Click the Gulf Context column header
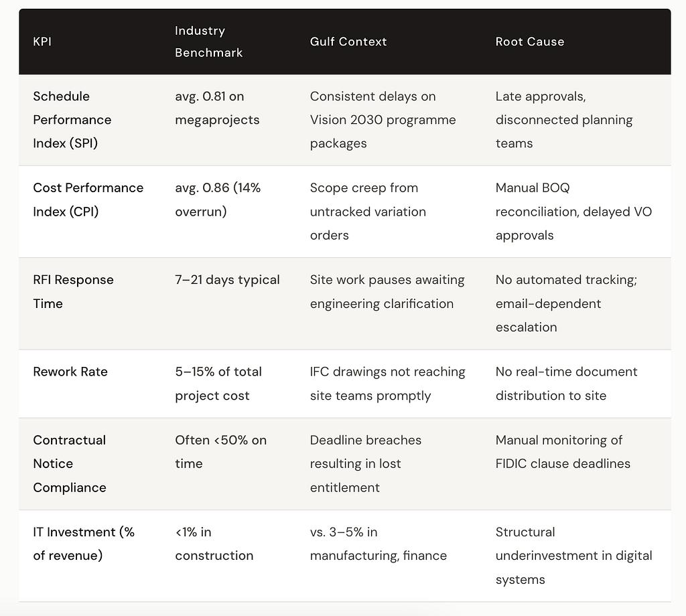686x616 pixels. coord(348,42)
